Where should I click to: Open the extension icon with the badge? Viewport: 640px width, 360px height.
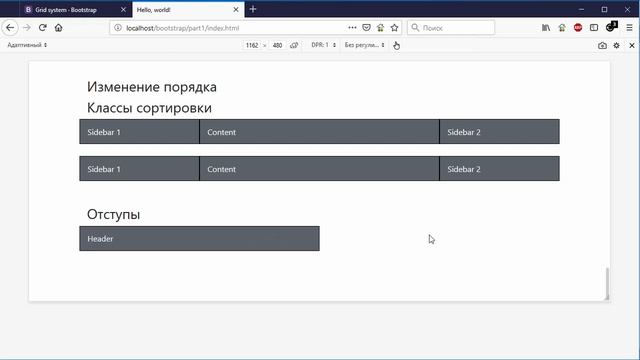pos(611,27)
